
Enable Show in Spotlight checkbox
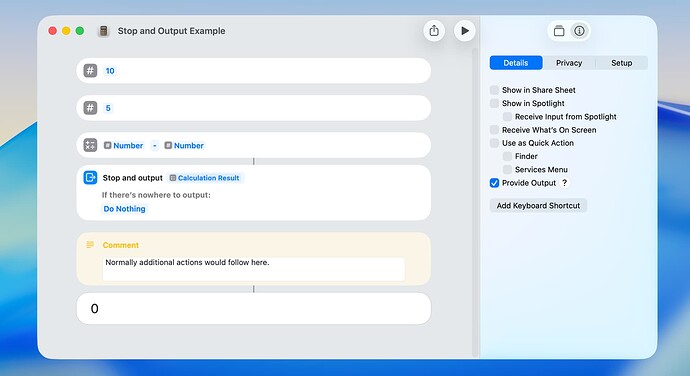pos(494,103)
